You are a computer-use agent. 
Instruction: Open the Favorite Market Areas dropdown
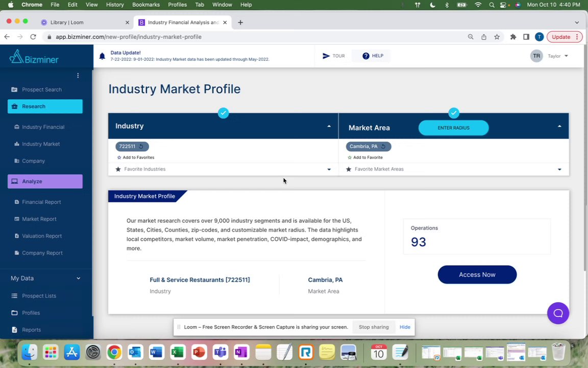click(559, 169)
